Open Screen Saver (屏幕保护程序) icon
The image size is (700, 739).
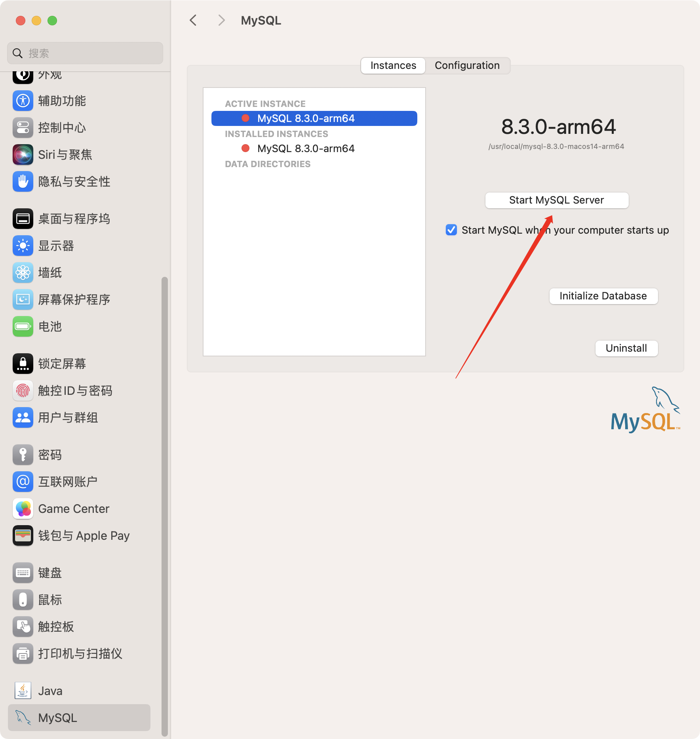tap(23, 299)
